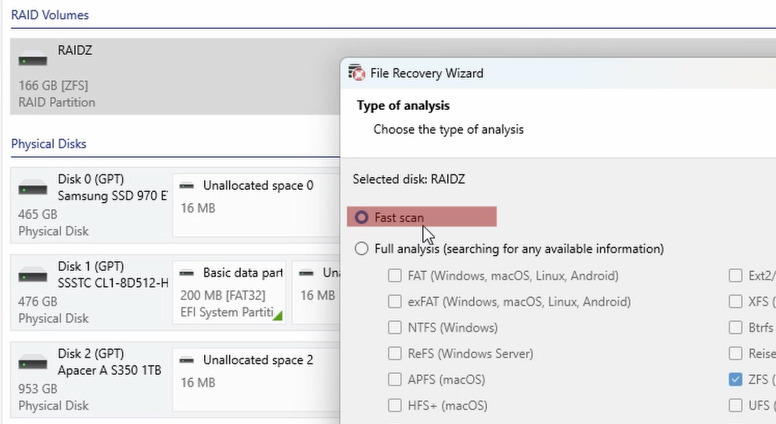Click the Unallocated space 0 partition icon
This screenshot has width=776, height=424.
tap(187, 186)
